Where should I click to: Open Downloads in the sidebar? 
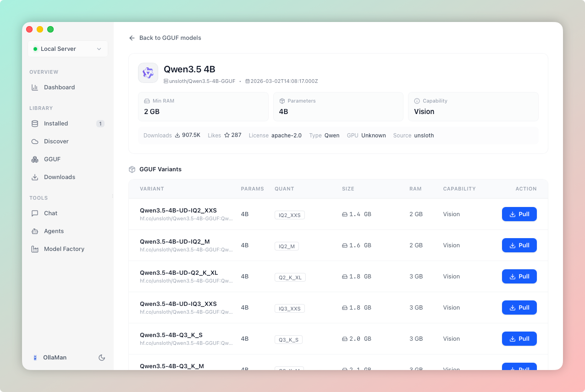[68, 177]
